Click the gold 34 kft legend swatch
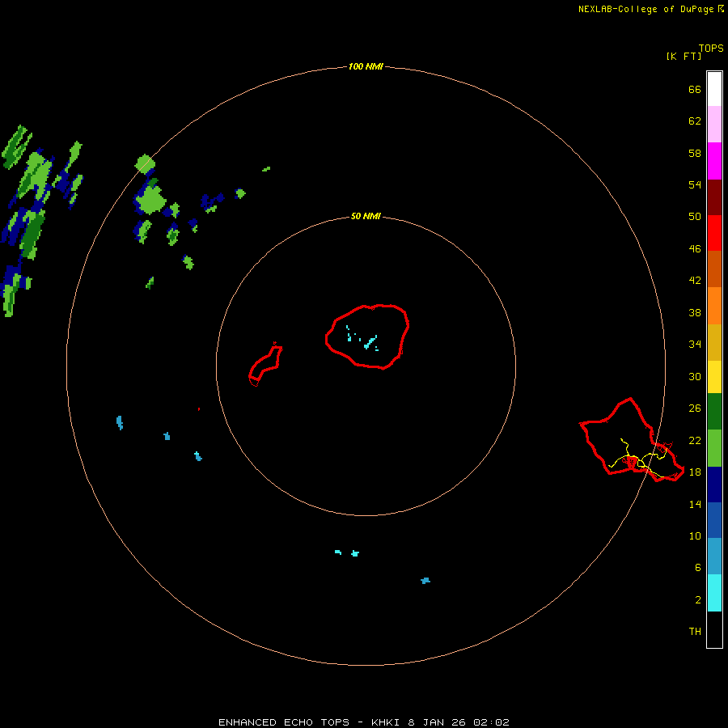The image size is (728, 728). click(x=714, y=342)
